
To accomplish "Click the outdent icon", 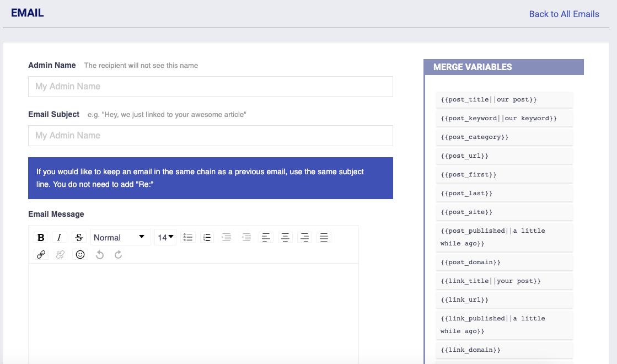I will click(246, 237).
